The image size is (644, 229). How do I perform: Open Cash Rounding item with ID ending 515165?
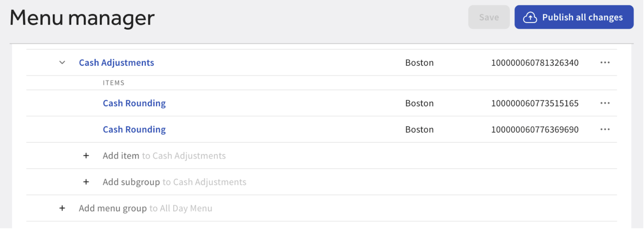[x=134, y=103]
